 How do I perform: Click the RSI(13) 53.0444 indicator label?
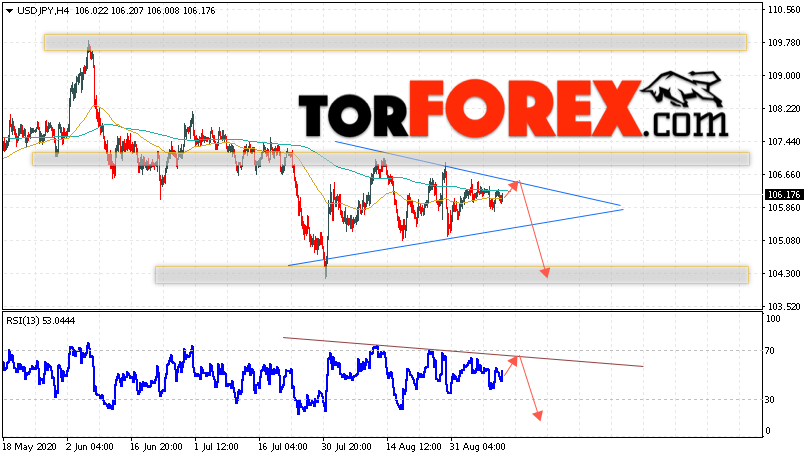click(x=41, y=321)
